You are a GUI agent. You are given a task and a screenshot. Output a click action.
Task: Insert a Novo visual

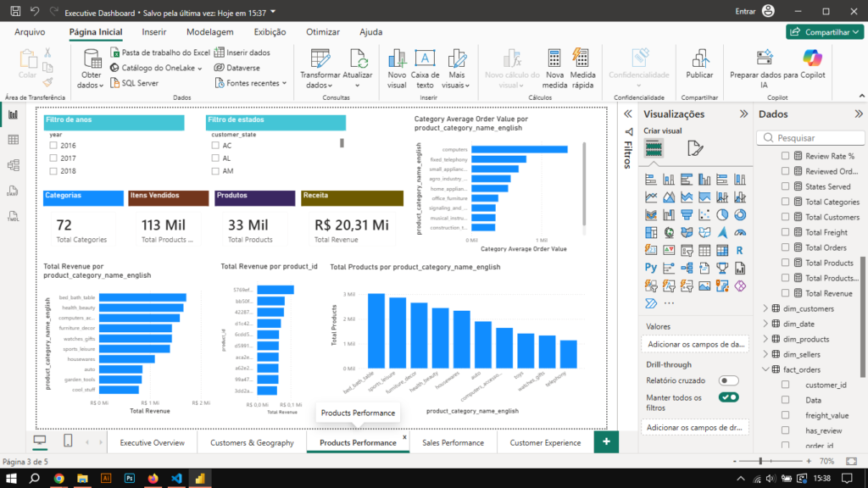pyautogui.click(x=397, y=69)
